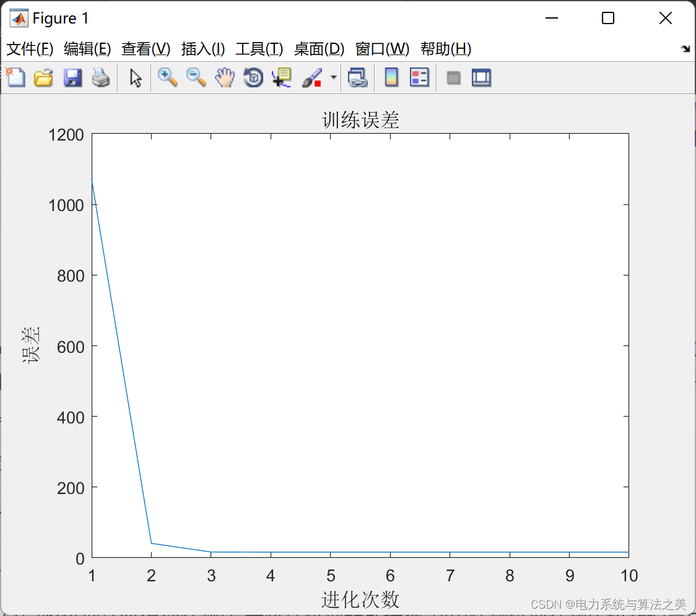This screenshot has width=696, height=616.
Task: Click the Link Plot icon
Action: 358,77
